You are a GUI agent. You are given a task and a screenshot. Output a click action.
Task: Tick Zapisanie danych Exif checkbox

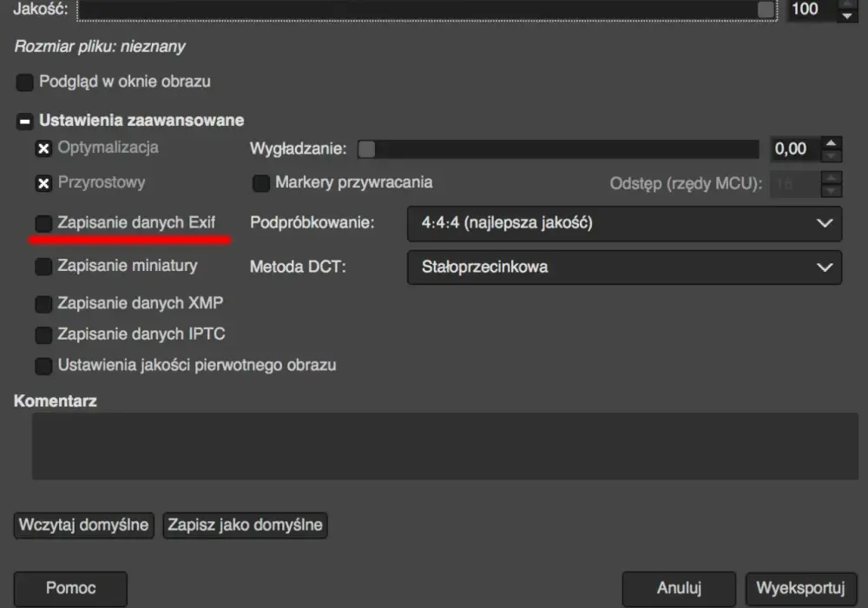click(x=43, y=223)
